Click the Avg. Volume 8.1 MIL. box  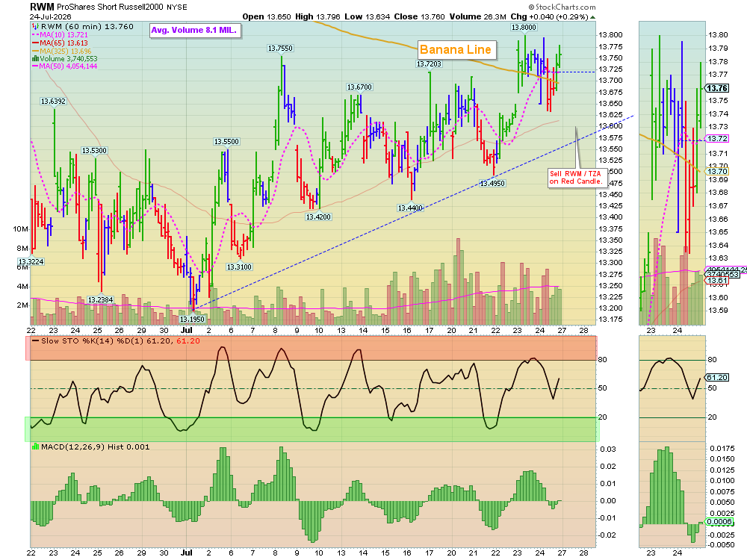point(194,31)
